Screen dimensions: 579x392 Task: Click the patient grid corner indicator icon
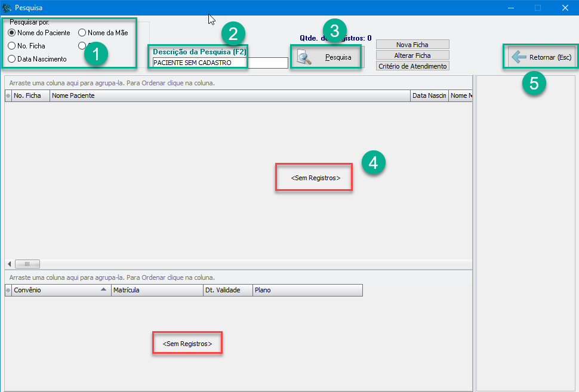pyautogui.click(x=8, y=95)
